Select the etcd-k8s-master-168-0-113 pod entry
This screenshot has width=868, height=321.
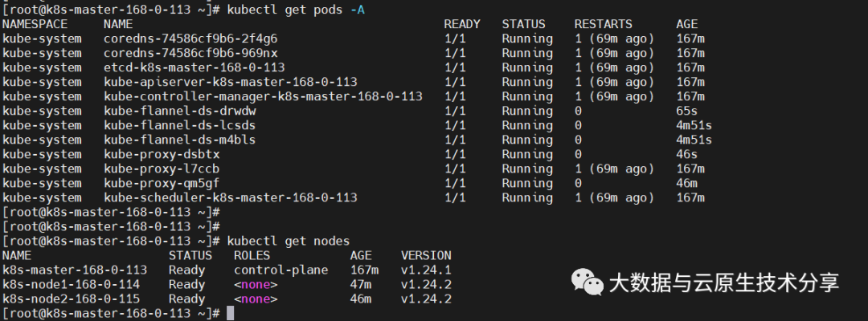tap(194, 67)
